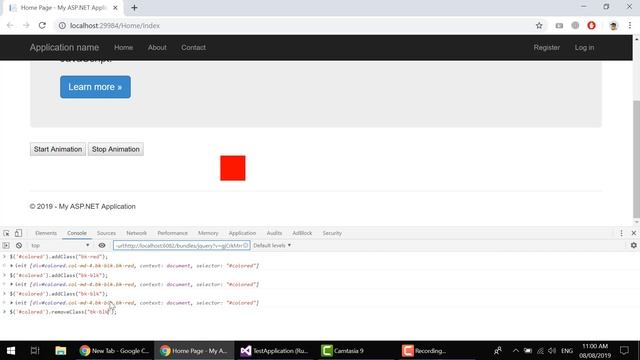Show hidden system tray icons chevron
The width and height of the screenshot is (640, 360).
coord(516,351)
